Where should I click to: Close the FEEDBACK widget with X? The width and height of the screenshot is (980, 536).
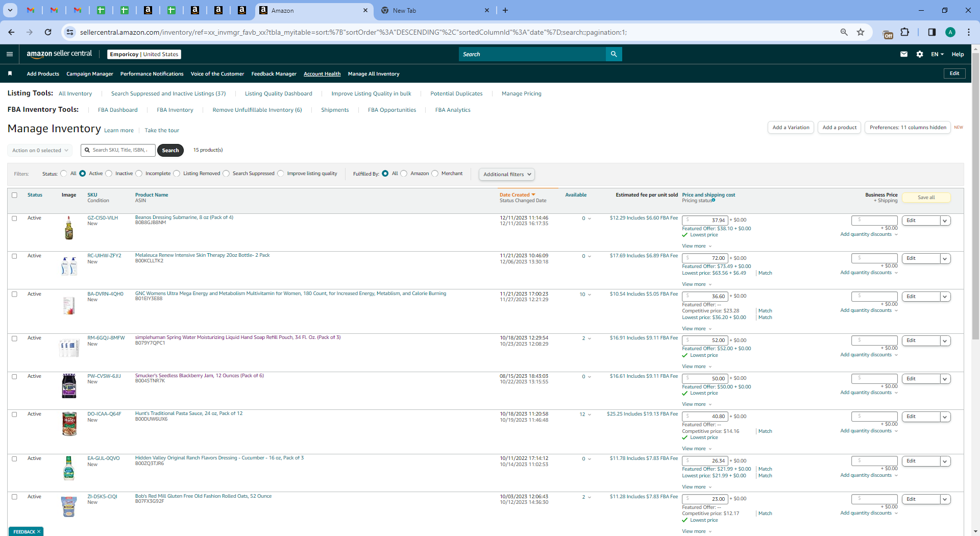tap(39, 531)
